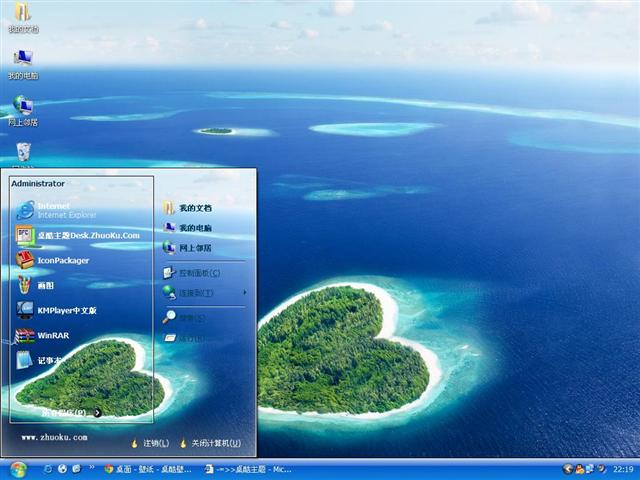Viewport: 640px width, 480px height.
Task: Switch to 桌酷主题 - Mic... taskbar window
Action: (x=248, y=469)
